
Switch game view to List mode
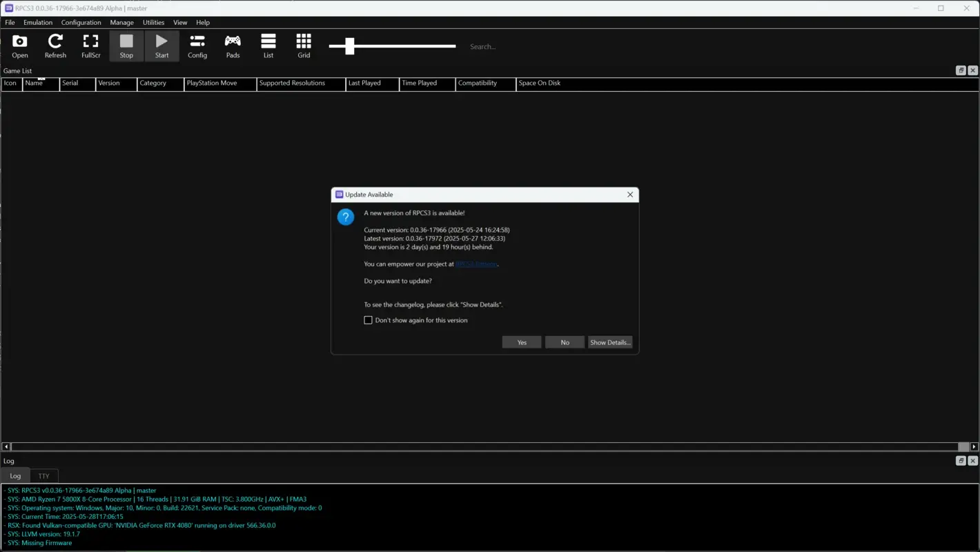pos(268,46)
